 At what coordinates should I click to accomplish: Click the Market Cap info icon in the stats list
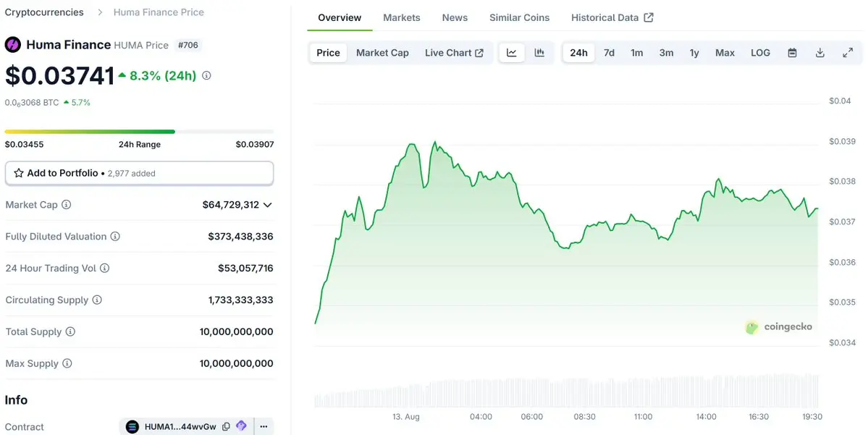67,205
